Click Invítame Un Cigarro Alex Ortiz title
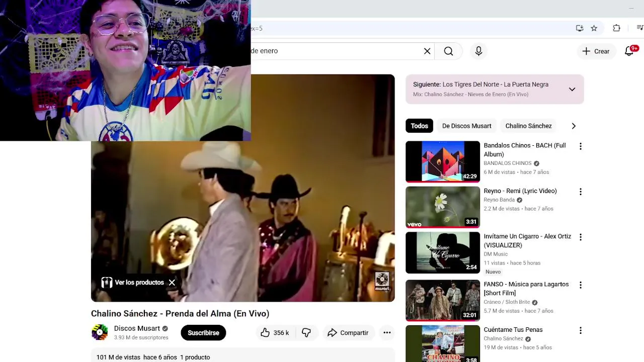The height and width of the screenshot is (362, 644). (527, 241)
